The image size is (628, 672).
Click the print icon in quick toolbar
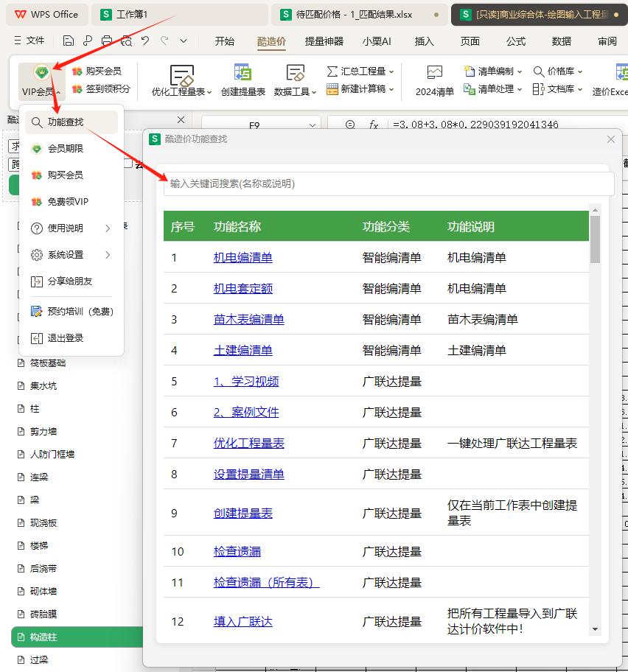pyautogui.click(x=108, y=41)
